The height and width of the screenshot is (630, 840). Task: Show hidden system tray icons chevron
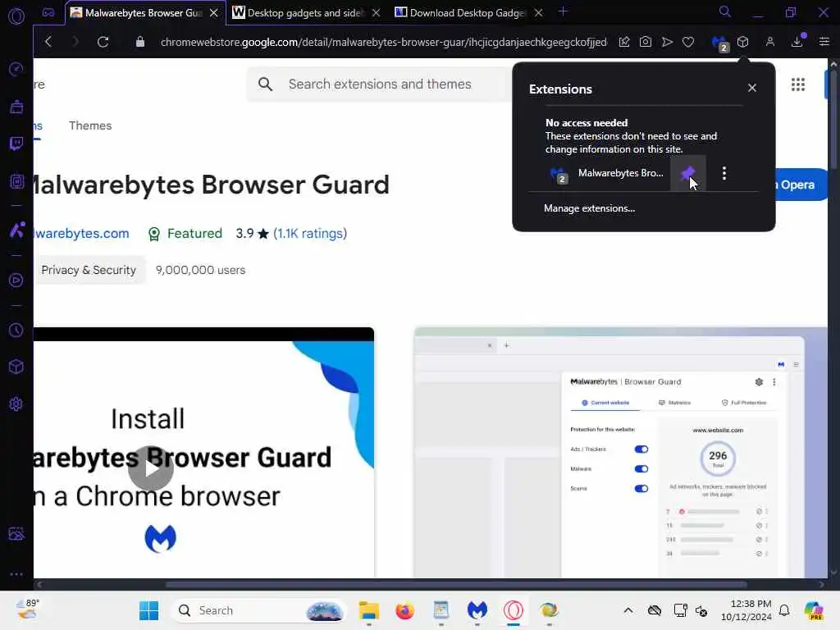[x=628, y=610]
